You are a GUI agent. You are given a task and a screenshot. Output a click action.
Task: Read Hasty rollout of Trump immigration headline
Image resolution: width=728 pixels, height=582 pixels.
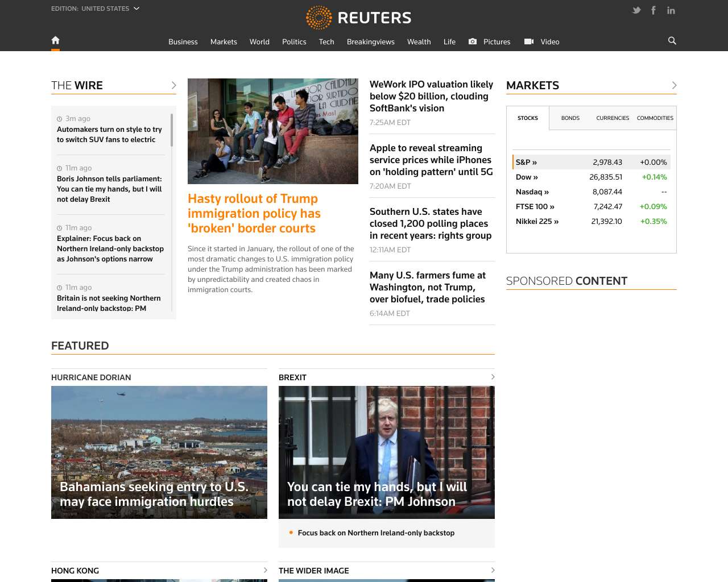point(254,213)
